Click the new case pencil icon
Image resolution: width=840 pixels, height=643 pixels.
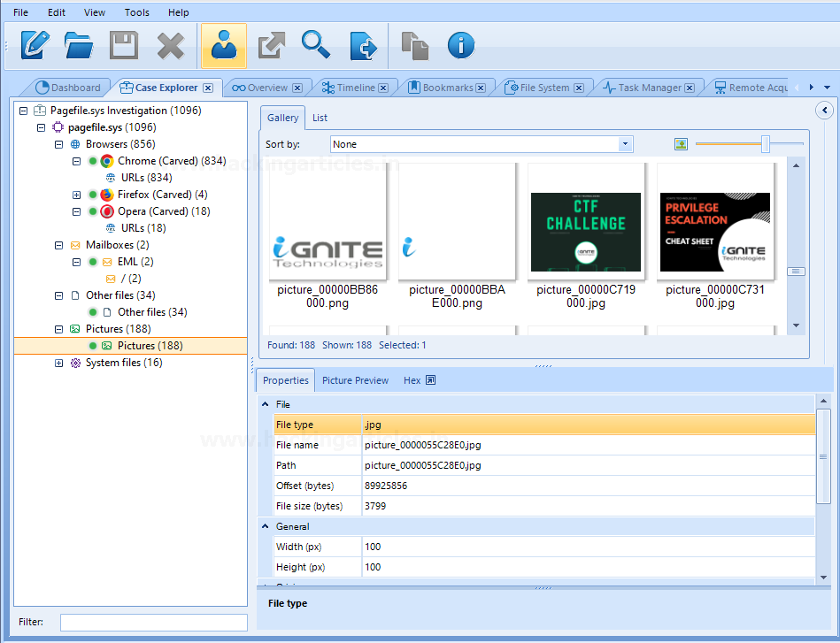[34, 45]
